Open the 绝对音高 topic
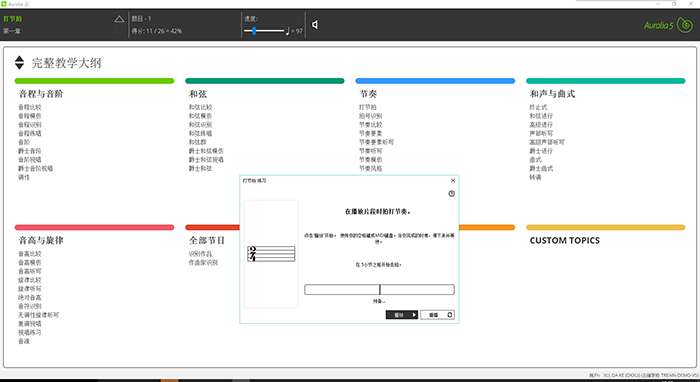Screen dimensions: 700x382 click(29, 297)
